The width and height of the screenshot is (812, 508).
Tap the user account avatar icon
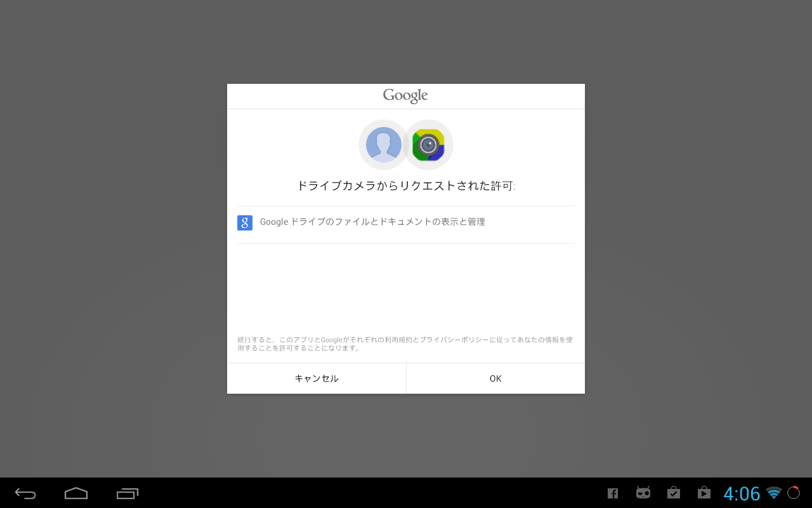383,145
